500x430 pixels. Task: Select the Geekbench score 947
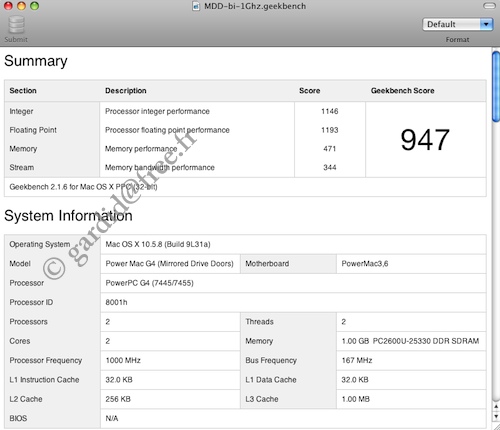click(x=425, y=140)
